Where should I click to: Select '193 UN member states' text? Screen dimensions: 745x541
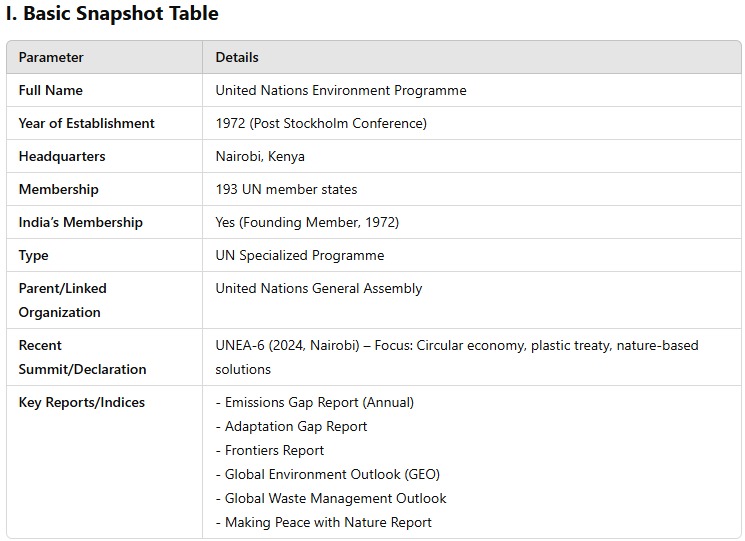286,190
